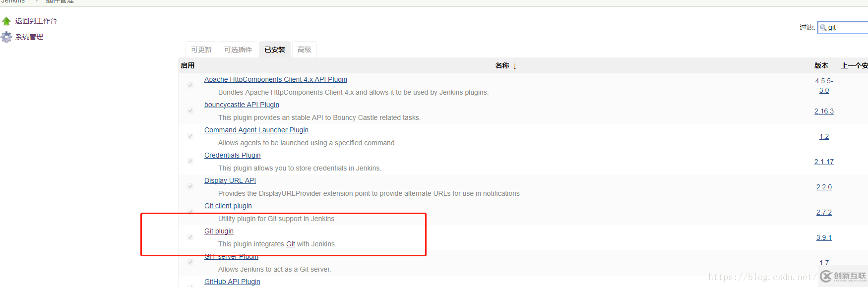868x287 pixels.
Task: Toggle checkbox for Credentials Plugin
Action: [190, 161]
